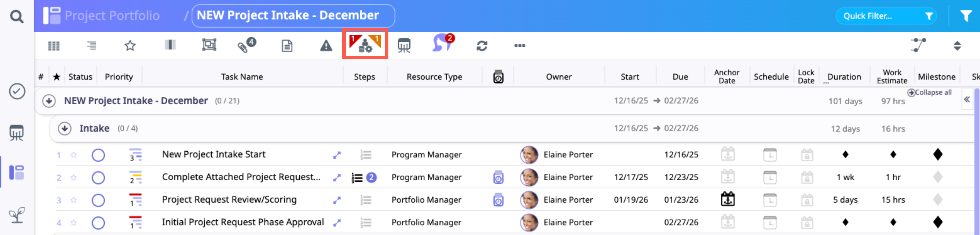The width and height of the screenshot is (980, 235).
Task: Mark Project Request Review/Scoring status circle
Action: click(x=98, y=200)
